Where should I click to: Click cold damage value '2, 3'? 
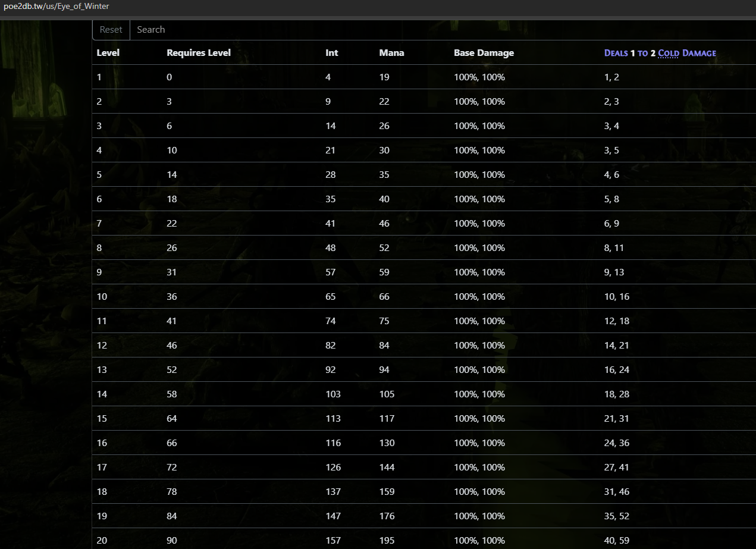611,102
